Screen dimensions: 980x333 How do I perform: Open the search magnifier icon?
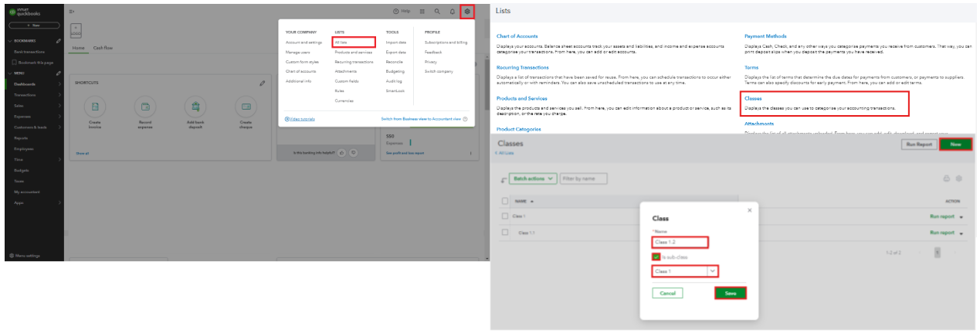pyautogui.click(x=437, y=12)
